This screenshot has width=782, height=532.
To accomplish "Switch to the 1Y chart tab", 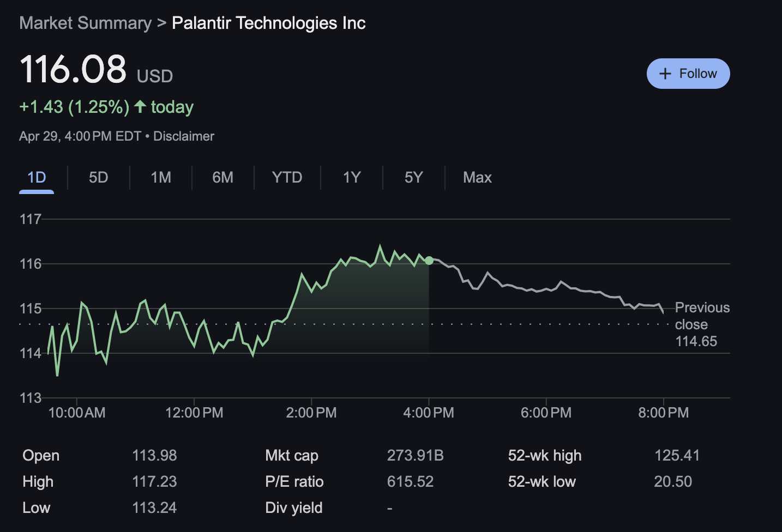I will pos(352,178).
